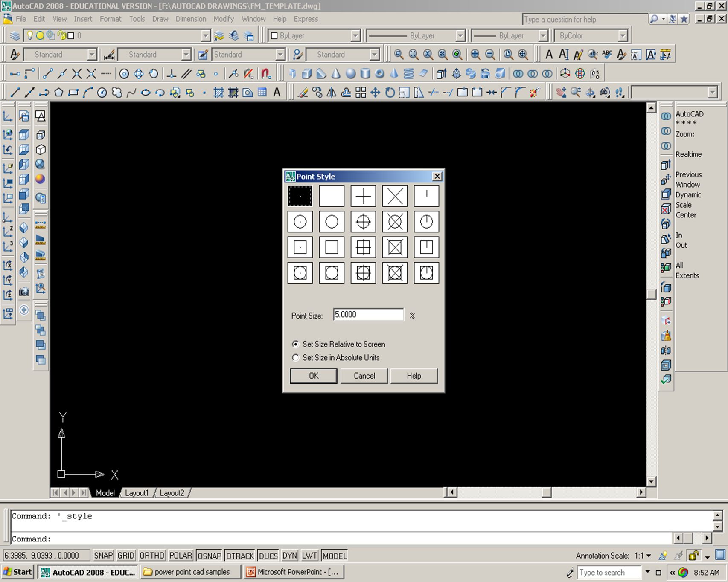Click the Multiline Text 'A' draw icon
728x582 pixels.
277,92
